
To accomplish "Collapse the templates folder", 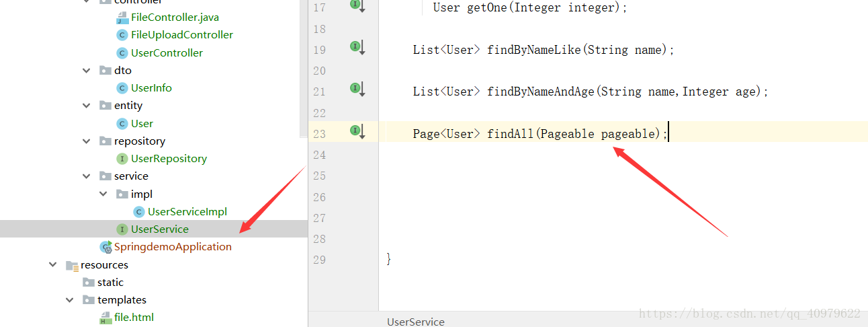I will 70,299.
